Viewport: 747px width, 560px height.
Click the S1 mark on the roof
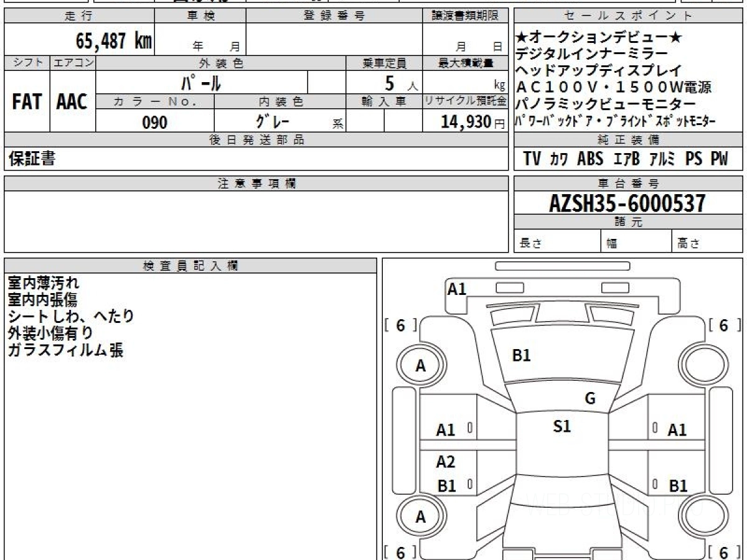click(562, 426)
